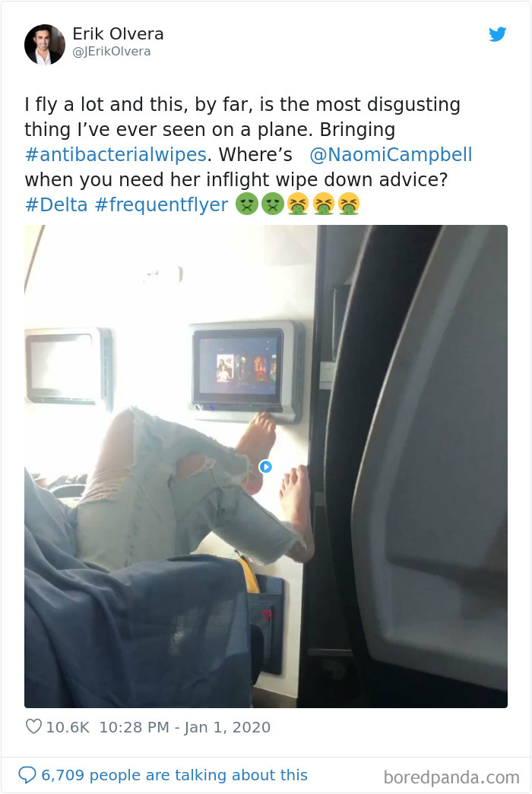Click the 10.6K likes count

pyautogui.click(x=68, y=727)
